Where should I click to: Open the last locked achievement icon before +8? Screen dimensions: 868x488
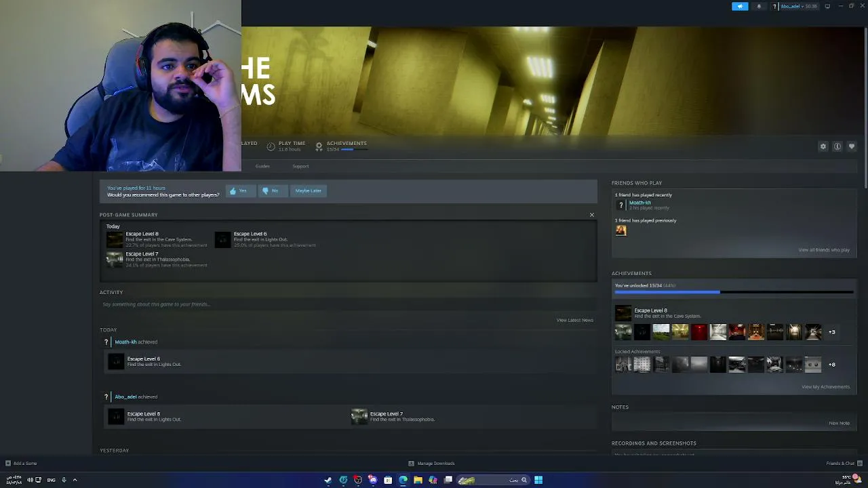click(x=813, y=365)
